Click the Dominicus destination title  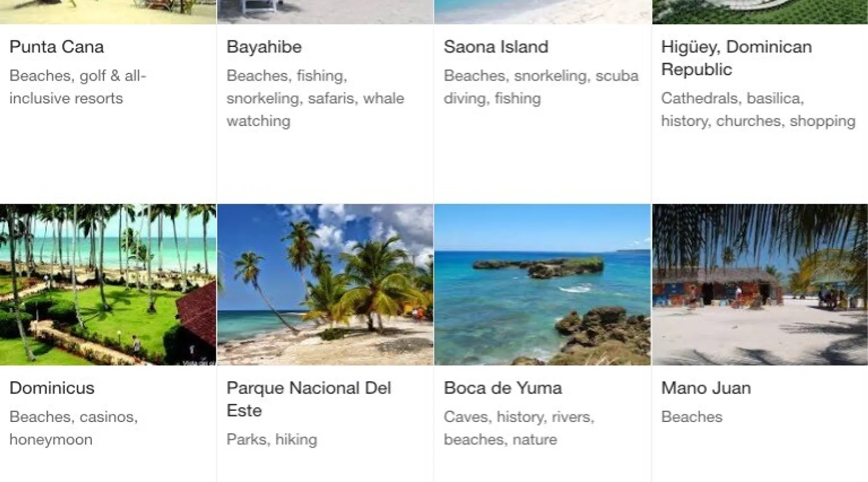[x=52, y=388]
